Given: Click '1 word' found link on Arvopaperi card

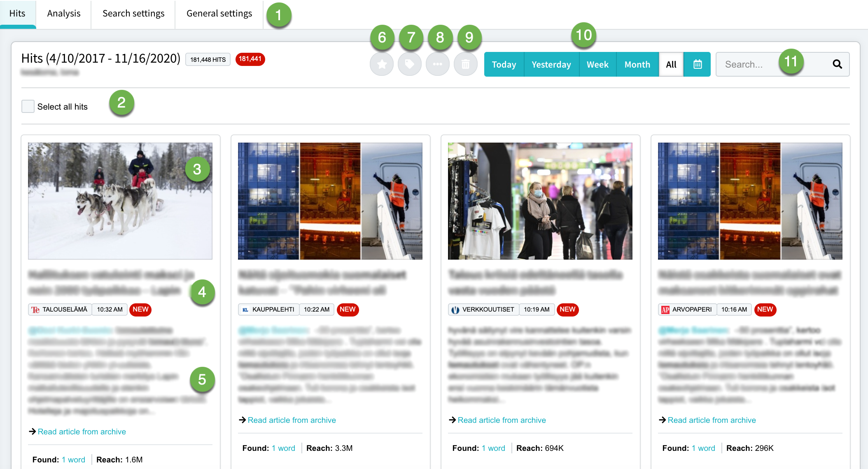Looking at the screenshot, I should tap(703, 448).
